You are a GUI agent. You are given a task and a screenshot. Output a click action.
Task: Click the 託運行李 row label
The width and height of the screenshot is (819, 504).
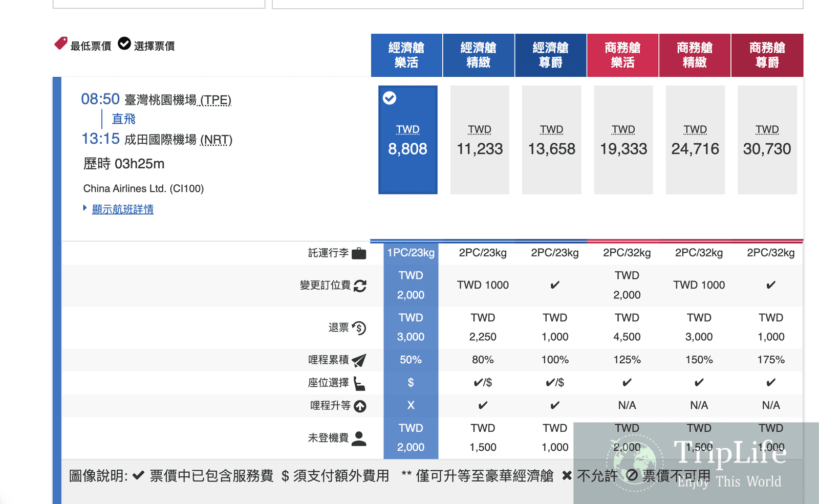click(x=329, y=253)
